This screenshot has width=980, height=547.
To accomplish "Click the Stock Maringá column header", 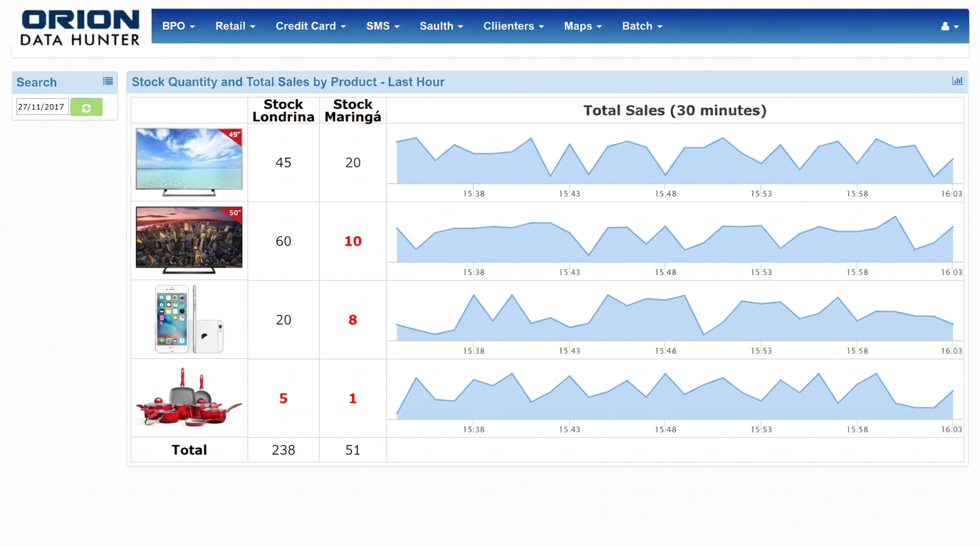I will click(x=353, y=110).
